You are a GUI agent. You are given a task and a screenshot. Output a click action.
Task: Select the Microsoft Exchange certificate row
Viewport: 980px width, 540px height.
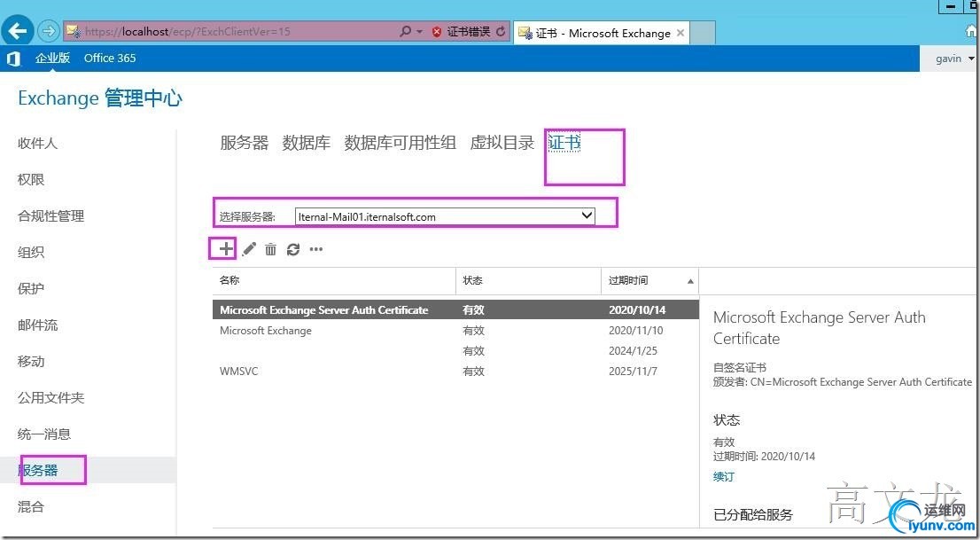coord(455,331)
